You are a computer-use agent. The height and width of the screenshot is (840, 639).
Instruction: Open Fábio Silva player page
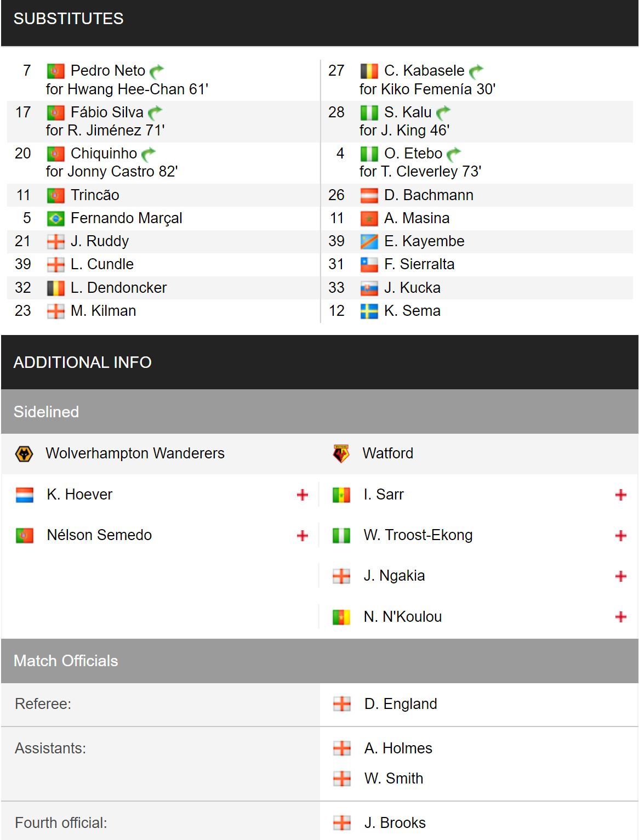point(107,112)
